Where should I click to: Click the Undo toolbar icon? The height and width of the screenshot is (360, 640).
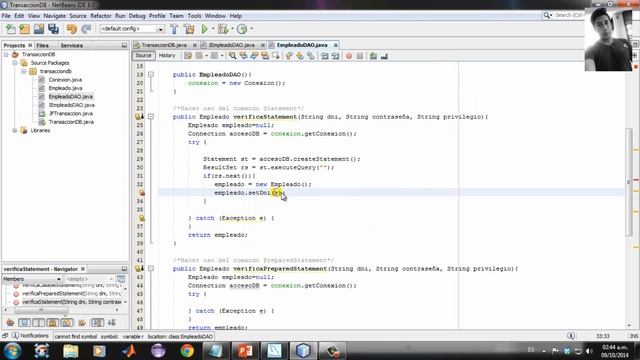pyautogui.click(x=72, y=29)
